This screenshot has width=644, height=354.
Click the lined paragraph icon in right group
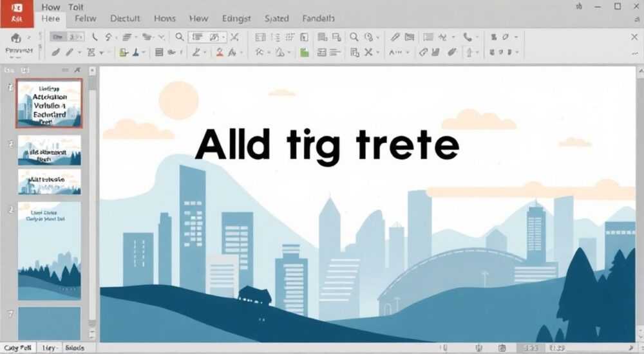(x=428, y=37)
